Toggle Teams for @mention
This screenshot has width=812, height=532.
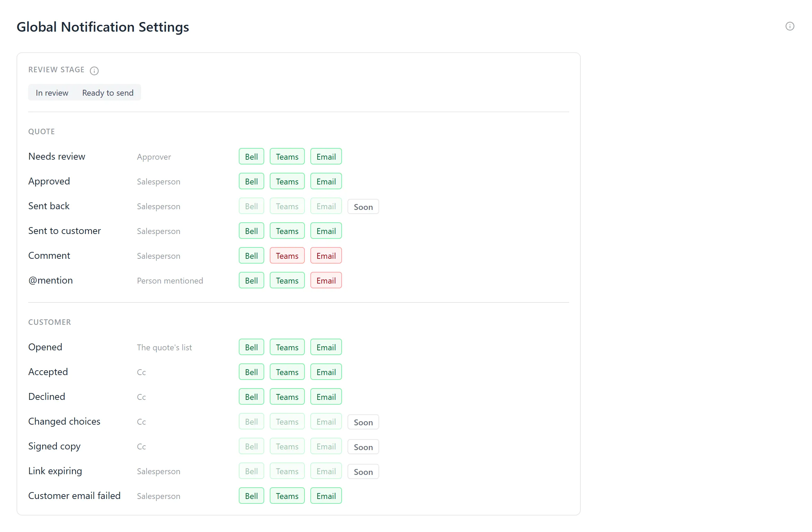(287, 280)
